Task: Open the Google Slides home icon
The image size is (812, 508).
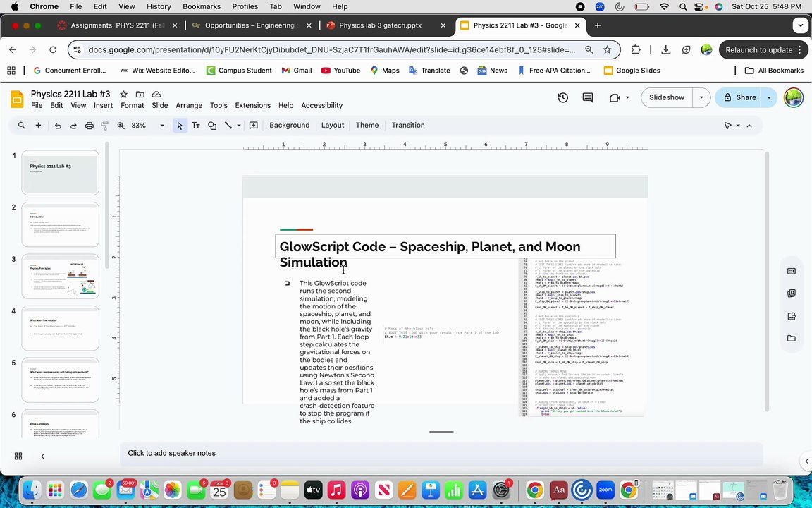Action: (x=17, y=99)
